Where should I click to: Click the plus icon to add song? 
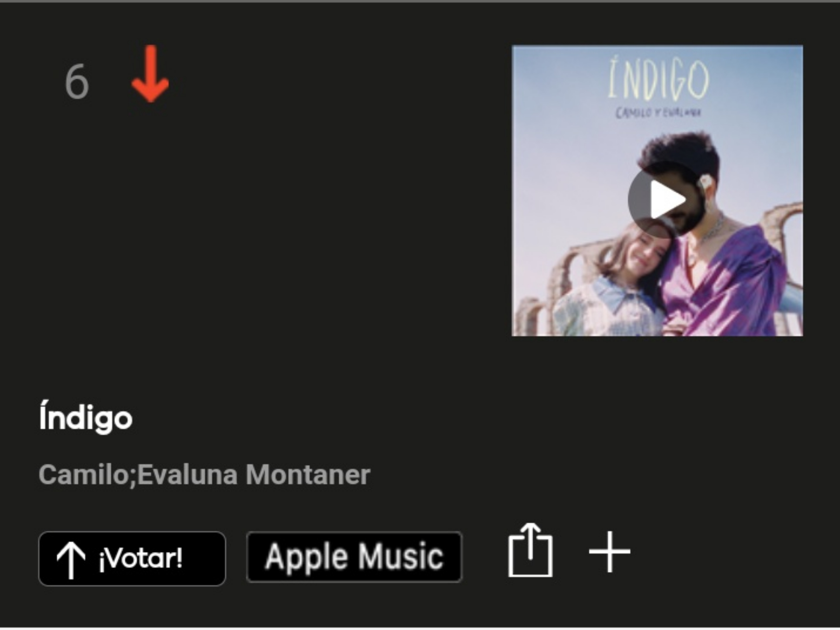(610, 552)
